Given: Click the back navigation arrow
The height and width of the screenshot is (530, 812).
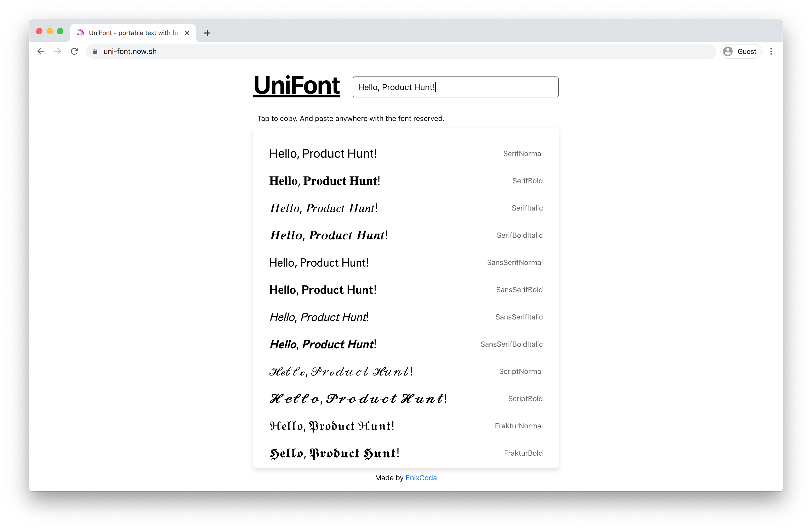Looking at the screenshot, I should coord(41,51).
